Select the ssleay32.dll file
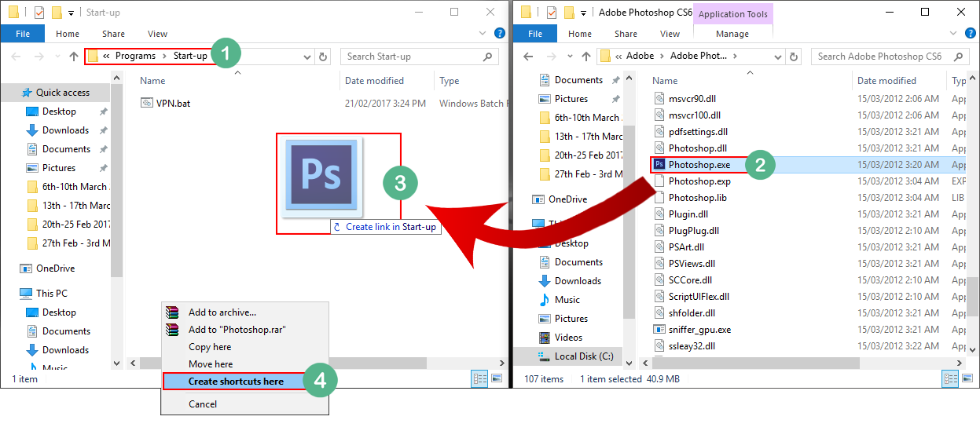 [692, 346]
